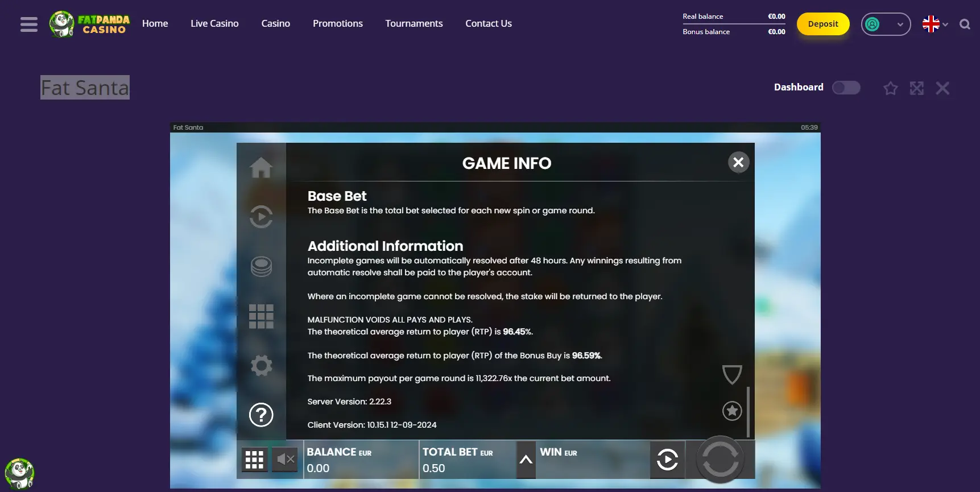Click the TOTAL BET EUR value 0.50
Image resolution: width=980 pixels, height=492 pixels.
433,468
